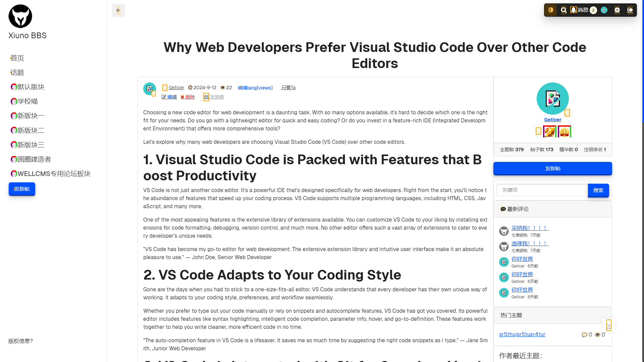The height and width of the screenshot is (362, 644).
Task: Open search via magnifier icon
Action: (564, 10)
